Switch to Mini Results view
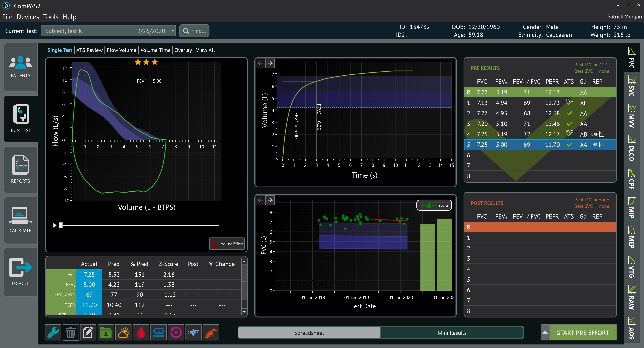This screenshot has width=644, height=348. (452, 333)
